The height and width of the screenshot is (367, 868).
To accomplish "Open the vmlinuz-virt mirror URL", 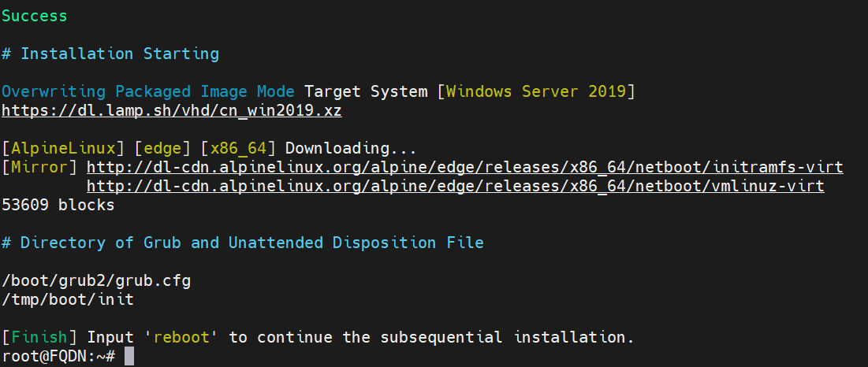I will pos(455,186).
